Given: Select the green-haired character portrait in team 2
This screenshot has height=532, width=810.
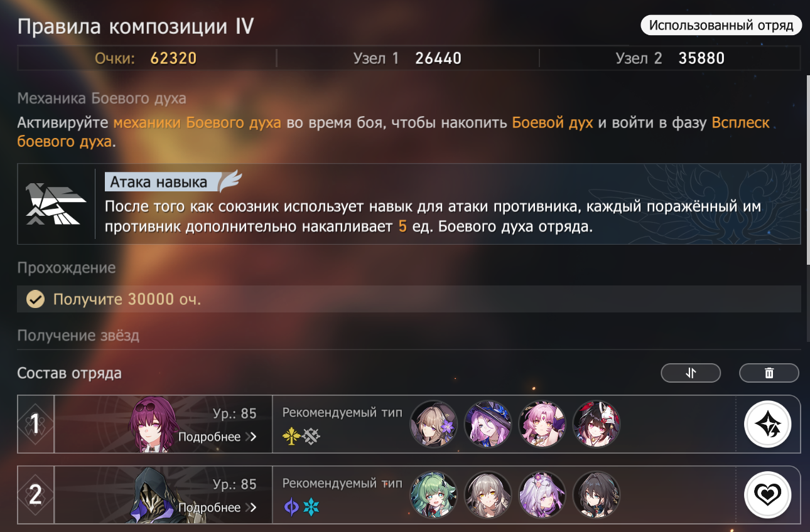Looking at the screenshot, I should tap(434, 496).
